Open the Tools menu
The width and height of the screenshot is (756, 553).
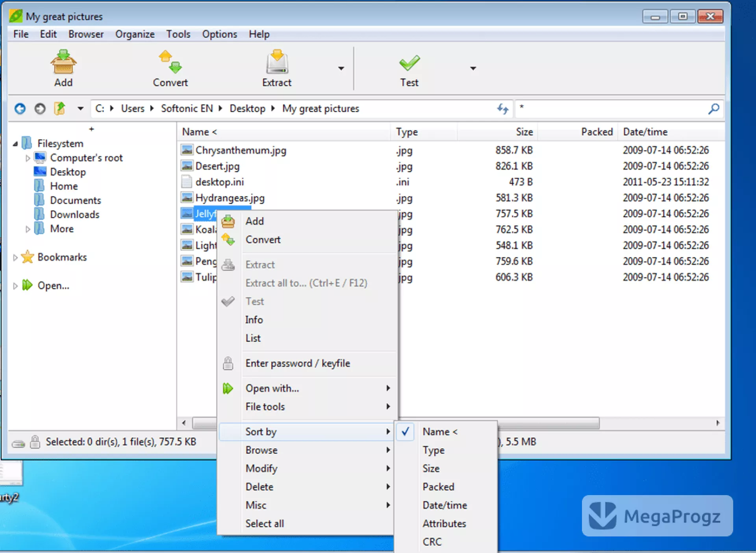[178, 34]
